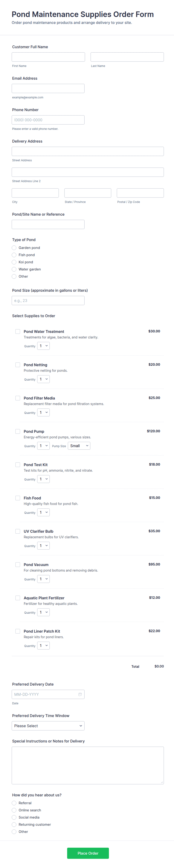Open the delivery date calendar icon

click(80, 694)
